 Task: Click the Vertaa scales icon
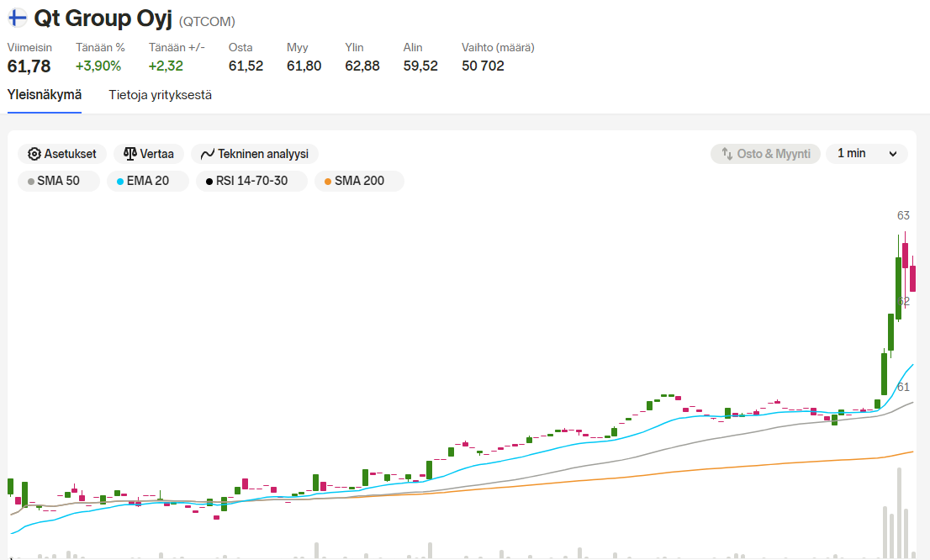point(129,154)
